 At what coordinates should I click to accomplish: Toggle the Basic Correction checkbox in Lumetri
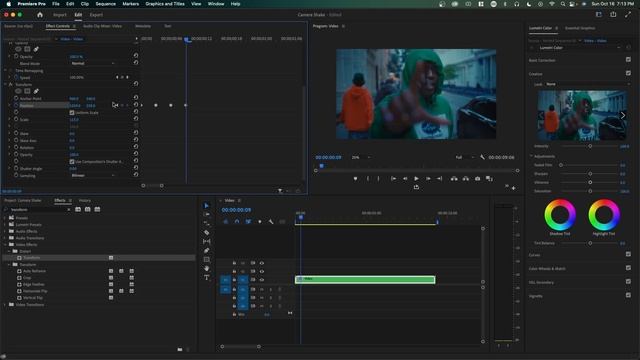point(628,60)
